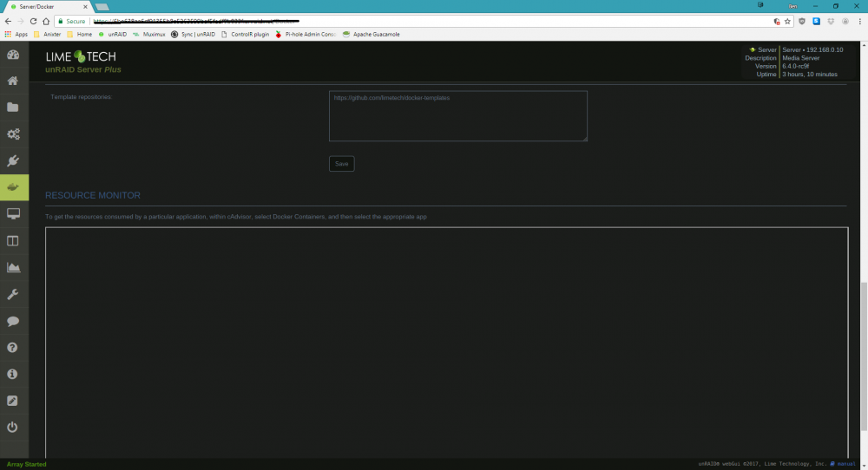This screenshot has height=470, width=868.
Task: Open Stats via the area chart icon
Action: point(13,268)
